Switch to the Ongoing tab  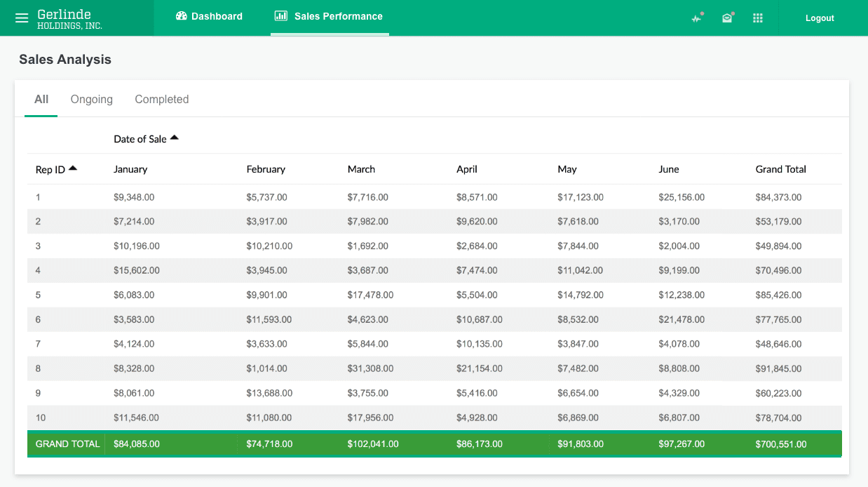tap(92, 99)
